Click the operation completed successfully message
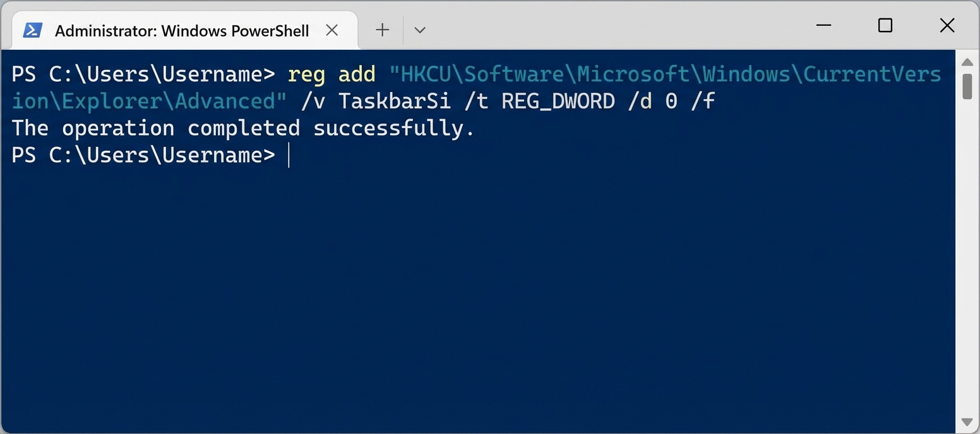The image size is (980, 434). pyautogui.click(x=242, y=128)
